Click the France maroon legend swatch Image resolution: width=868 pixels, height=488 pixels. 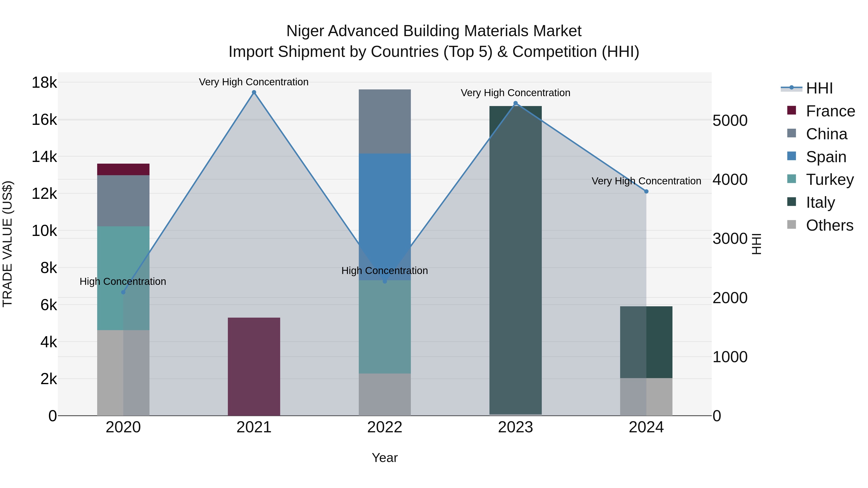(792, 110)
